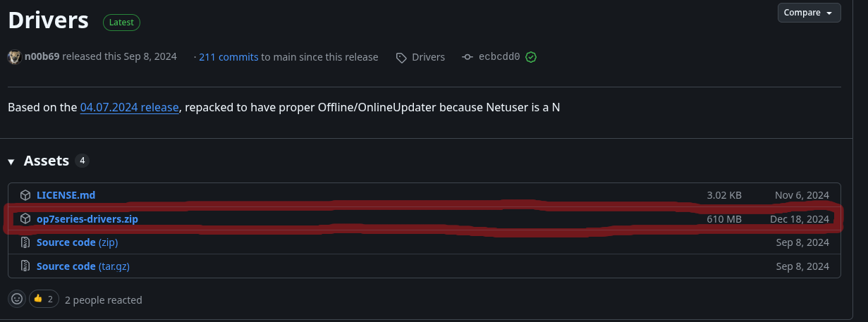
Task: Open the 04.07.2024 release link
Action: coord(129,107)
